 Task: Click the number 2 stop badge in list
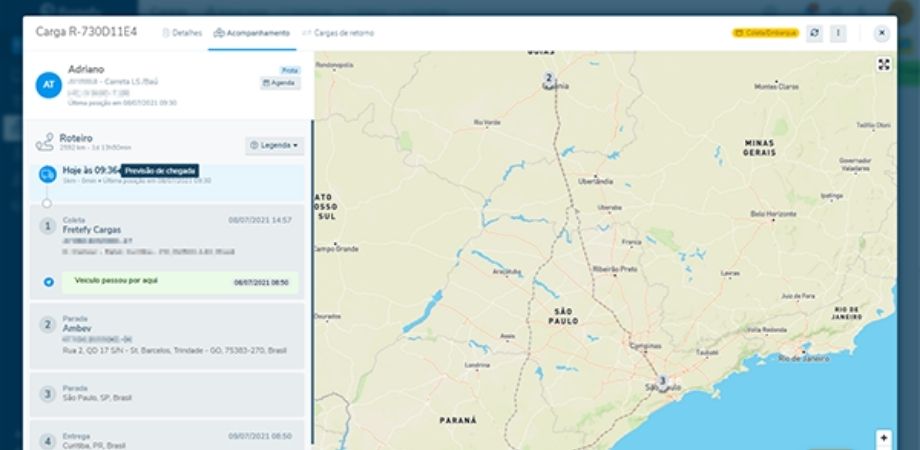coord(48,324)
